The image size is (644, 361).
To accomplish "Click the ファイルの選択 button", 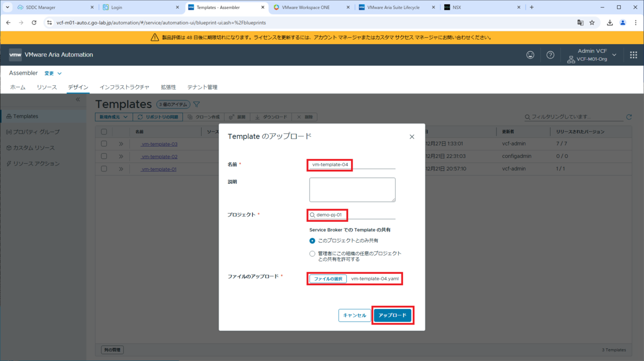I will [328, 279].
